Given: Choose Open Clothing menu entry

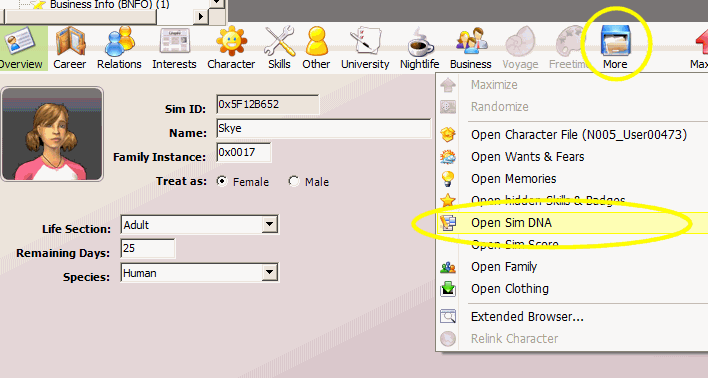Looking at the screenshot, I should pyautogui.click(x=510, y=289).
